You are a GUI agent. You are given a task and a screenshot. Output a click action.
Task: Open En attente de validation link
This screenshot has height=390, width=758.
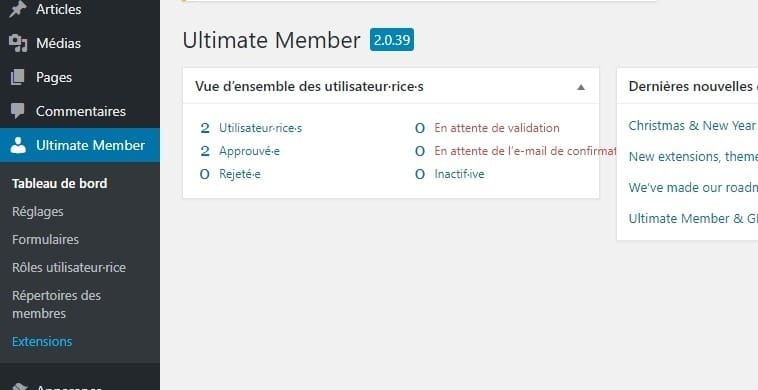(x=496, y=128)
